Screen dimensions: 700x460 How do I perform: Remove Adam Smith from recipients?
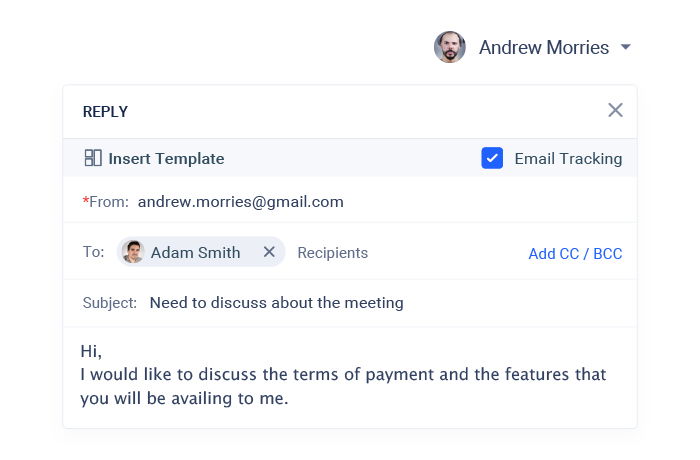click(x=269, y=252)
